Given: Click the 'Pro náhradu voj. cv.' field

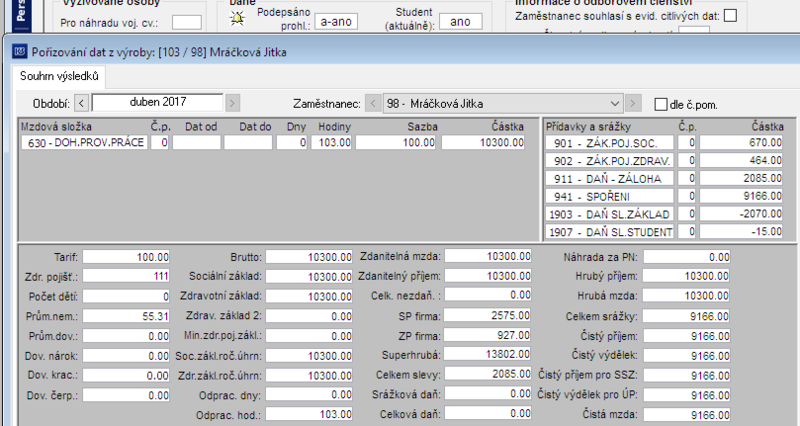Looking at the screenshot, I should tap(187, 22).
